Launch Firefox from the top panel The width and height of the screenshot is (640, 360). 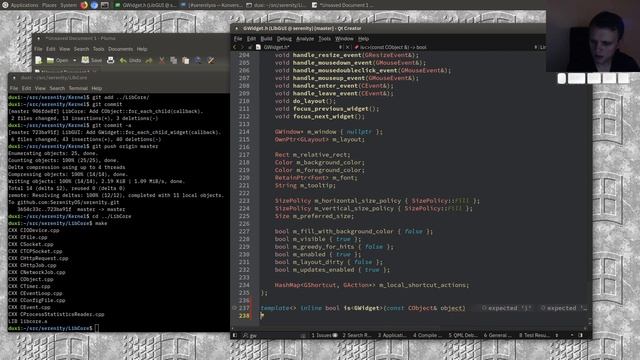click(84, 5)
